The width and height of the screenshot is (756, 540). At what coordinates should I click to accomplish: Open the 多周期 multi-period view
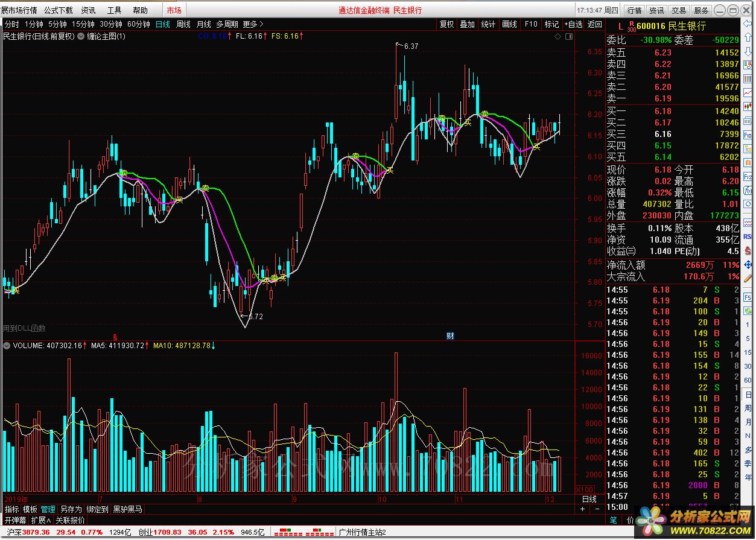pyautogui.click(x=227, y=24)
